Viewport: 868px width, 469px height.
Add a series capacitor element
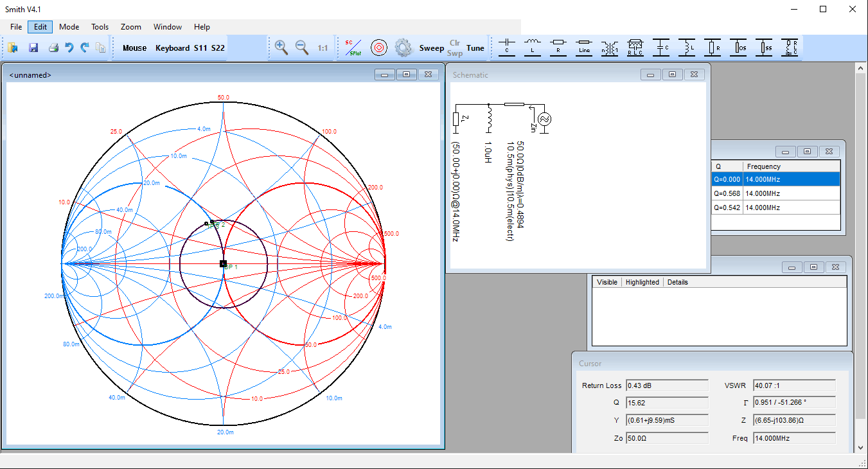(507, 48)
